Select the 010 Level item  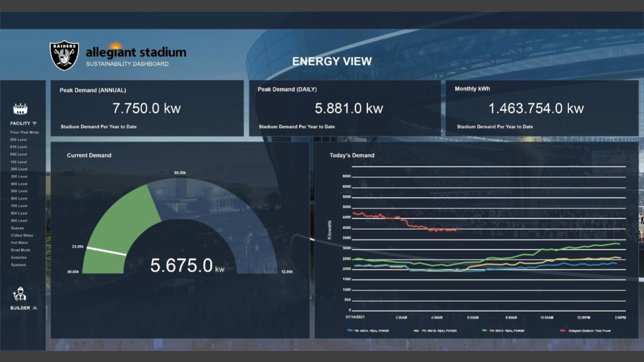pyautogui.click(x=19, y=147)
